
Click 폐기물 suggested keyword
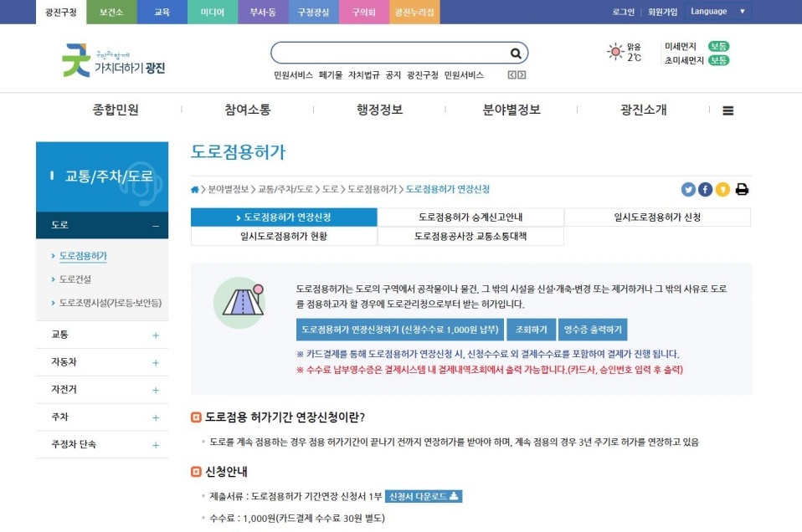coord(331,75)
